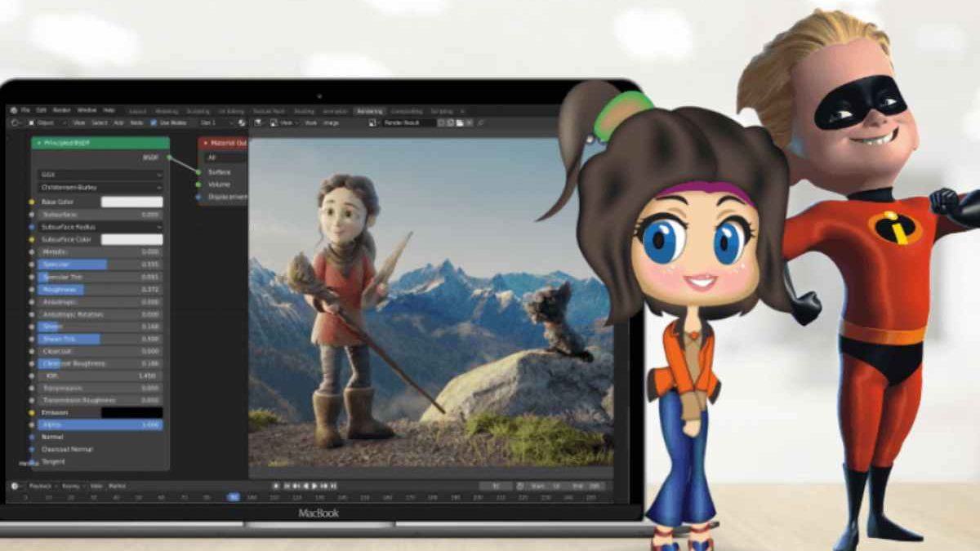Click the browse image icon before Render Result
The image size is (980, 551).
372,122
